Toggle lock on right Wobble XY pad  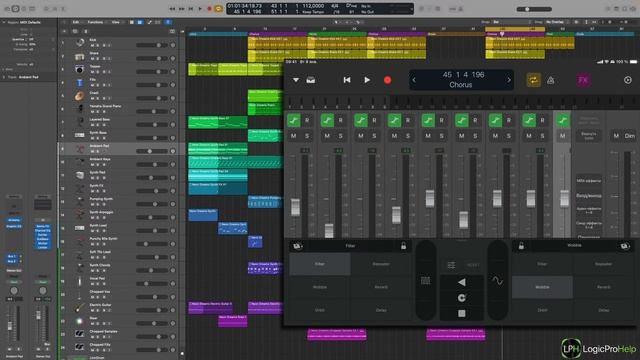point(521,246)
